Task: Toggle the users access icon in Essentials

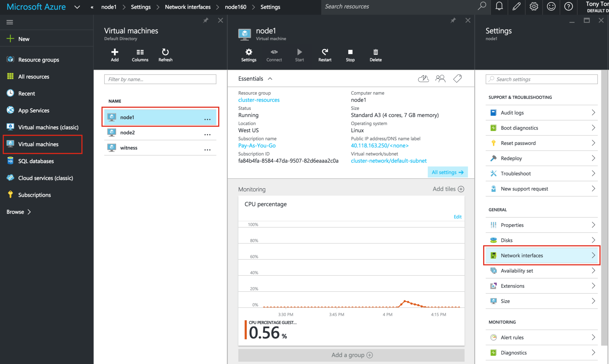Action: 440,78
